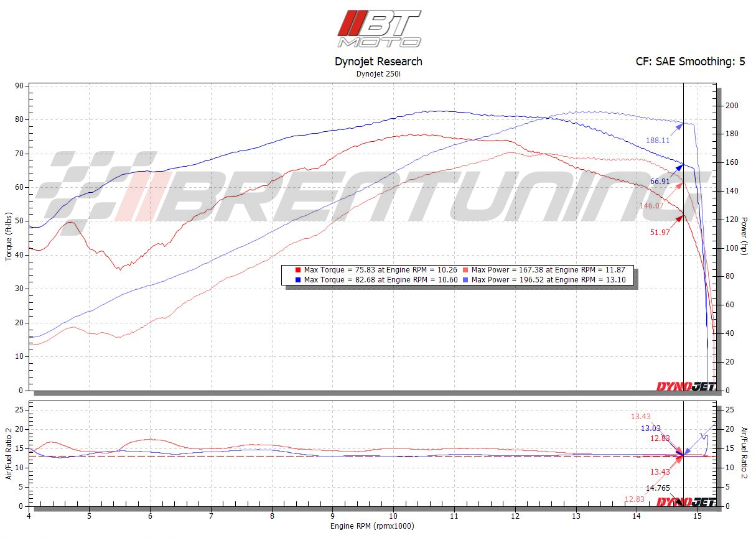Click the blue 66.91 torque data label

click(x=660, y=182)
